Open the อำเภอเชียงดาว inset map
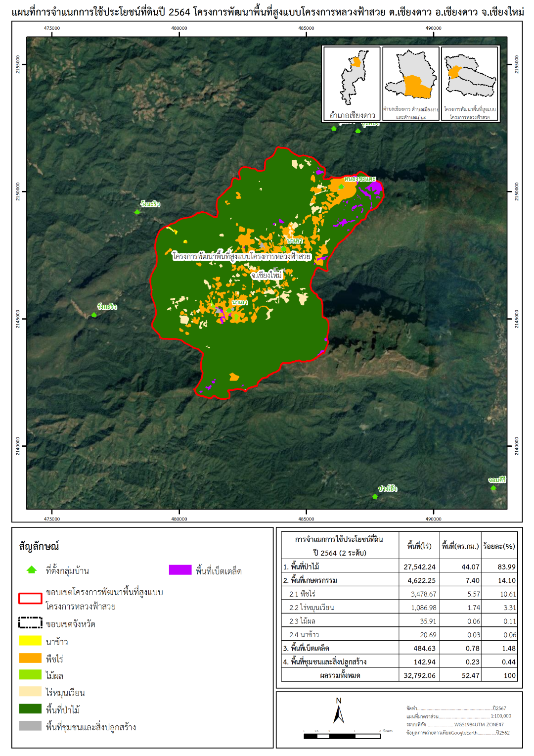Image resolution: width=534 pixels, height=756 pixels. tap(352, 84)
